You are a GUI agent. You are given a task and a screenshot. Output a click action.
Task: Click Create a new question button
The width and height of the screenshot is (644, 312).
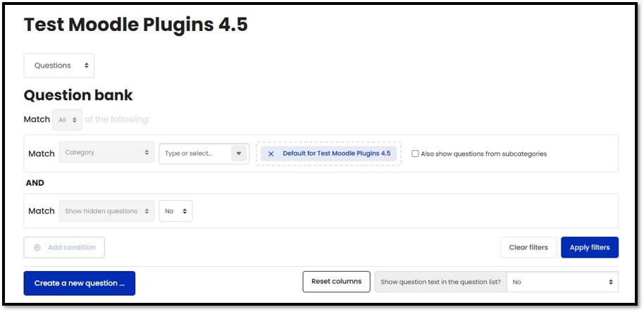pos(80,283)
